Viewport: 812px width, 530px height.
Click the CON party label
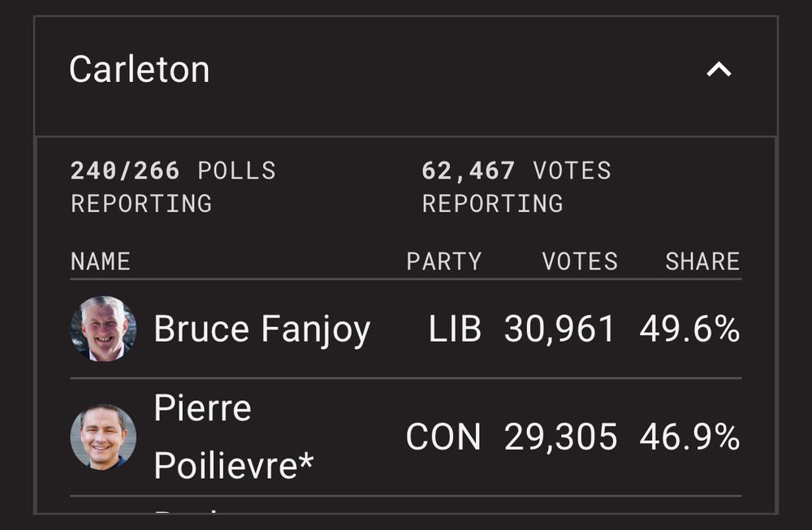pyautogui.click(x=443, y=437)
